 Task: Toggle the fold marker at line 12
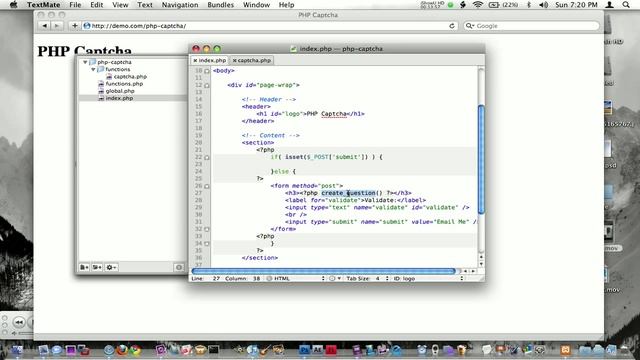pos(207,85)
